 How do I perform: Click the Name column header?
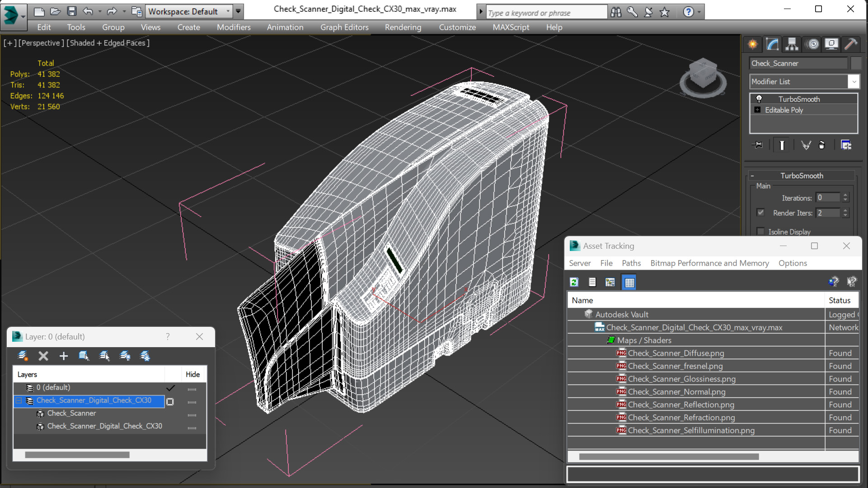coord(696,300)
